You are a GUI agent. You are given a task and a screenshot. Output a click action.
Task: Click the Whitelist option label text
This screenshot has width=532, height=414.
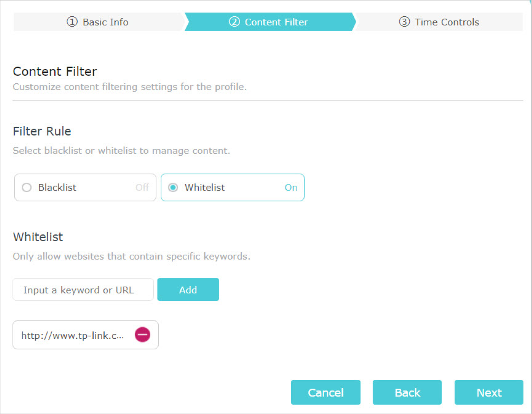tap(205, 187)
